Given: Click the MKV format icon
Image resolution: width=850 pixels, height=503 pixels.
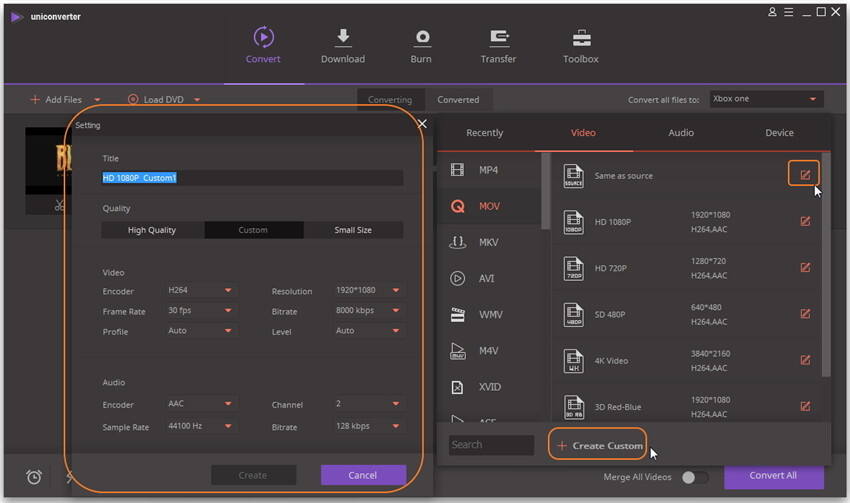Looking at the screenshot, I should click(x=458, y=242).
